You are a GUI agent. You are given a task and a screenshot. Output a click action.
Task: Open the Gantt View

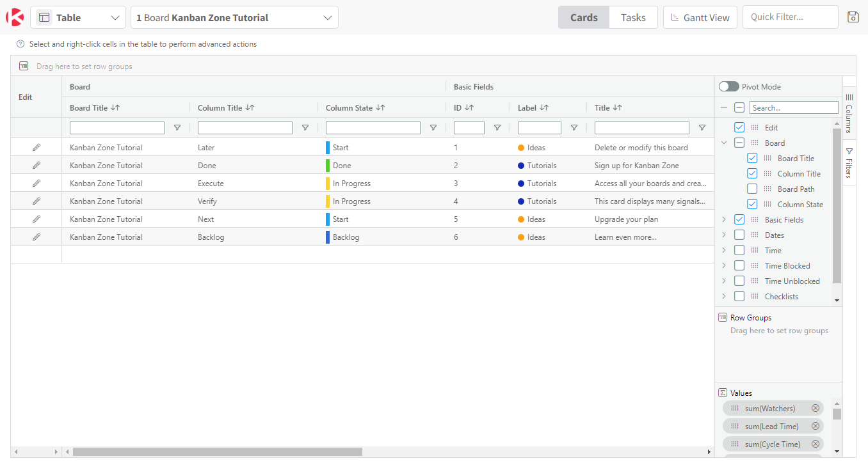(700, 17)
